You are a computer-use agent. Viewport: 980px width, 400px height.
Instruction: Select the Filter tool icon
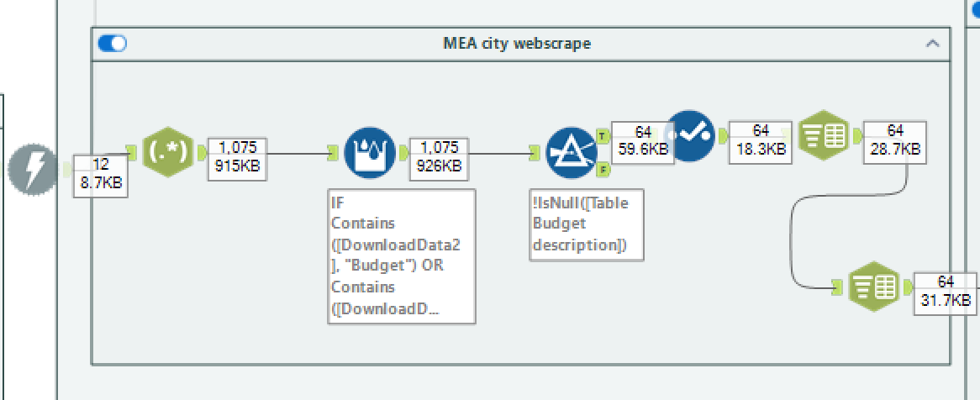point(571,152)
